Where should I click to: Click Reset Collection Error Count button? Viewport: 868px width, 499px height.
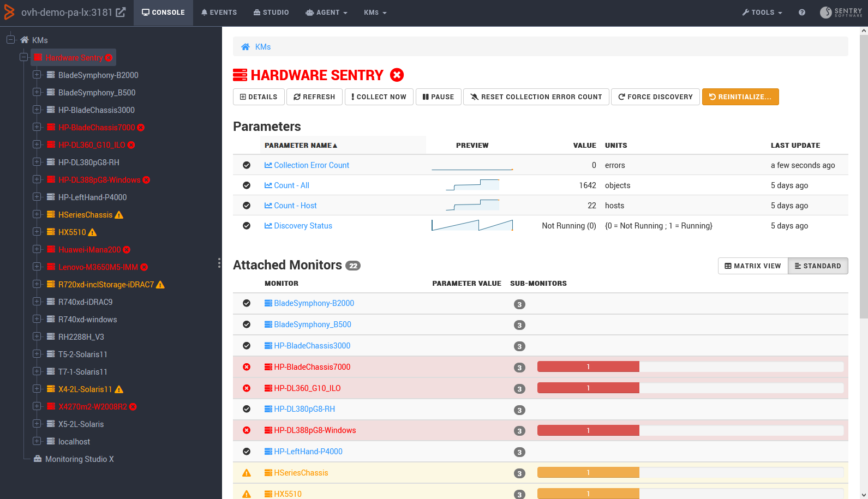(536, 97)
